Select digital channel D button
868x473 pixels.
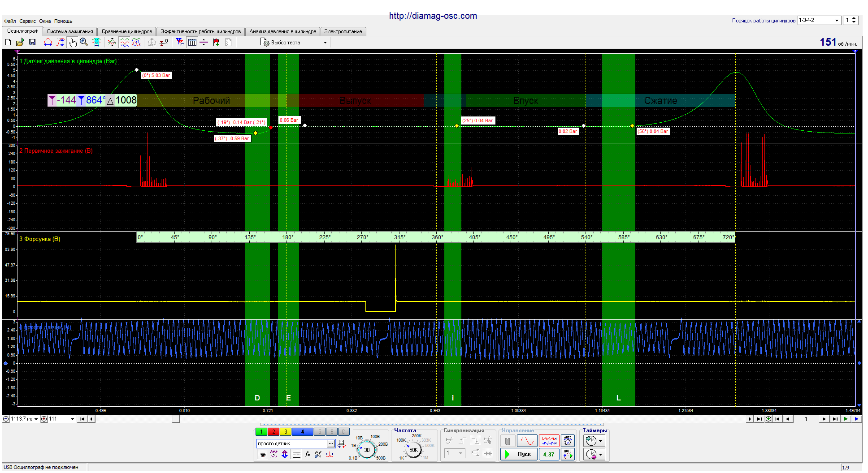click(343, 432)
